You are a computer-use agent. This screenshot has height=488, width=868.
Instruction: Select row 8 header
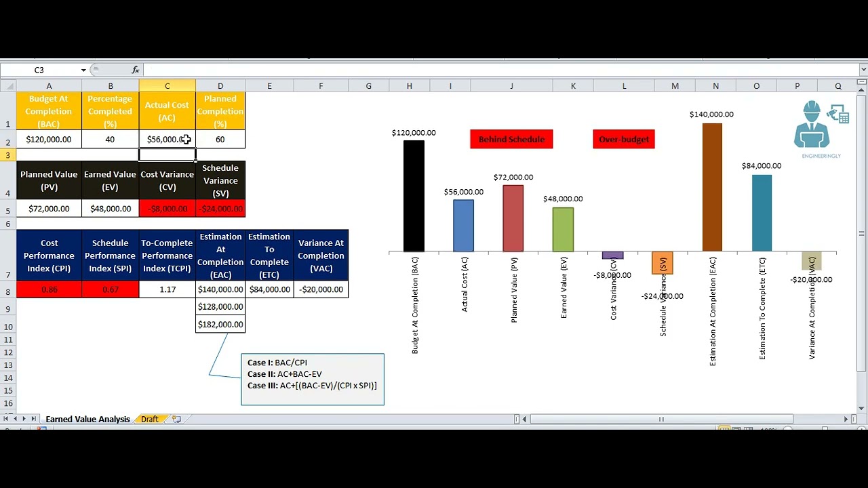(8, 289)
